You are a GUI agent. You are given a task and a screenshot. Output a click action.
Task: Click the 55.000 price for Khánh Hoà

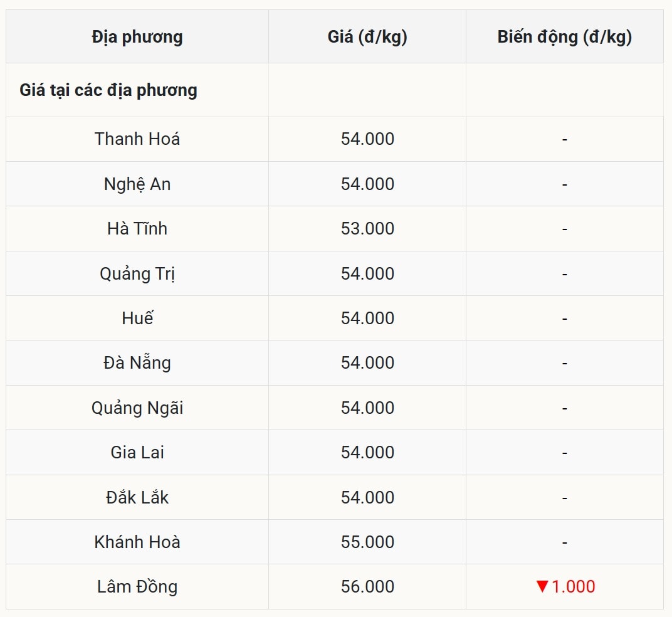point(367,542)
